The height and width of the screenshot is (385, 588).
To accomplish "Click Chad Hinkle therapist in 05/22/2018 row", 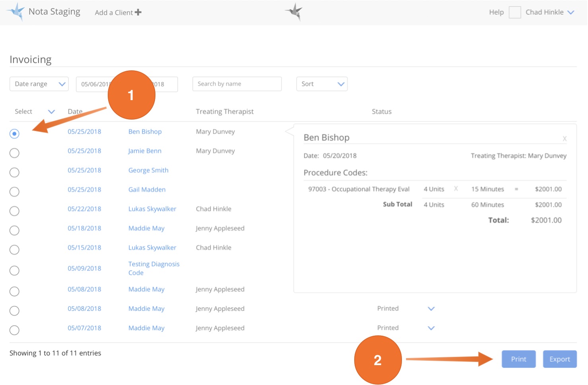I will click(x=213, y=209).
